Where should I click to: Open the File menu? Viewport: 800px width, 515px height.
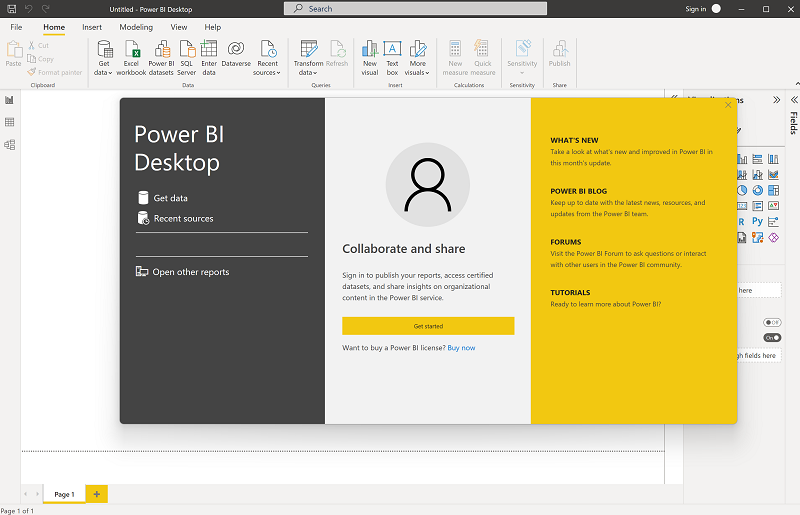(16, 27)
